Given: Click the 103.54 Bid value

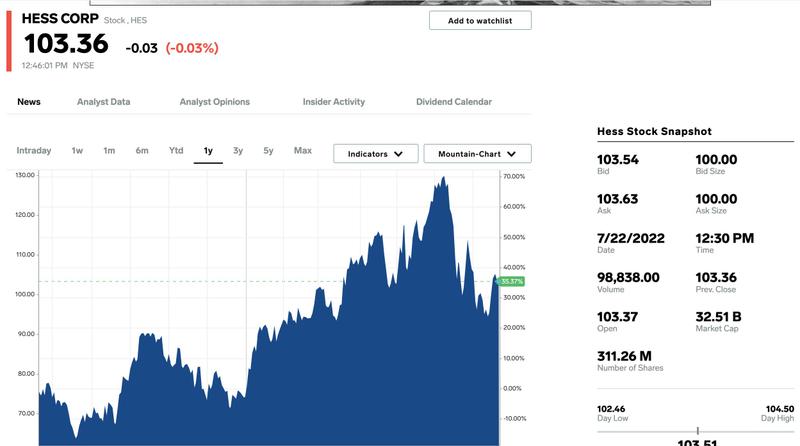Looking at the screenshot, I should click(618, 160).
